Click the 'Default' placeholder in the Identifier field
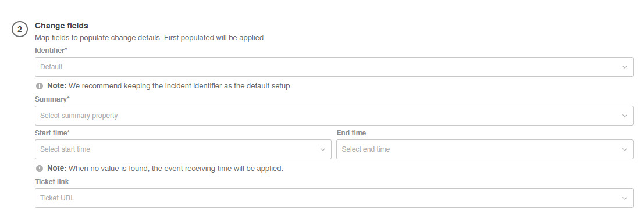 (x=51, y=66)
